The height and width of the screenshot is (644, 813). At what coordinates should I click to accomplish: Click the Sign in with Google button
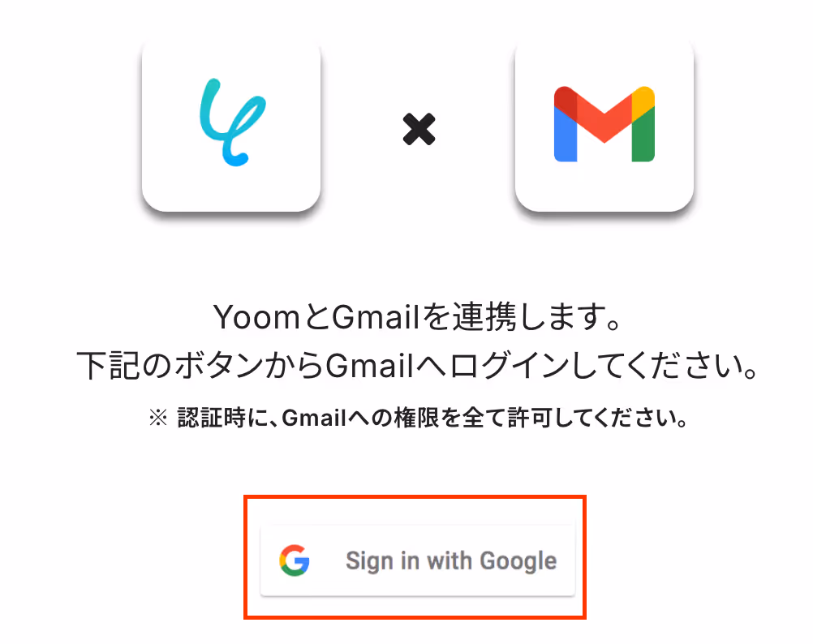[x=417, y=560]
